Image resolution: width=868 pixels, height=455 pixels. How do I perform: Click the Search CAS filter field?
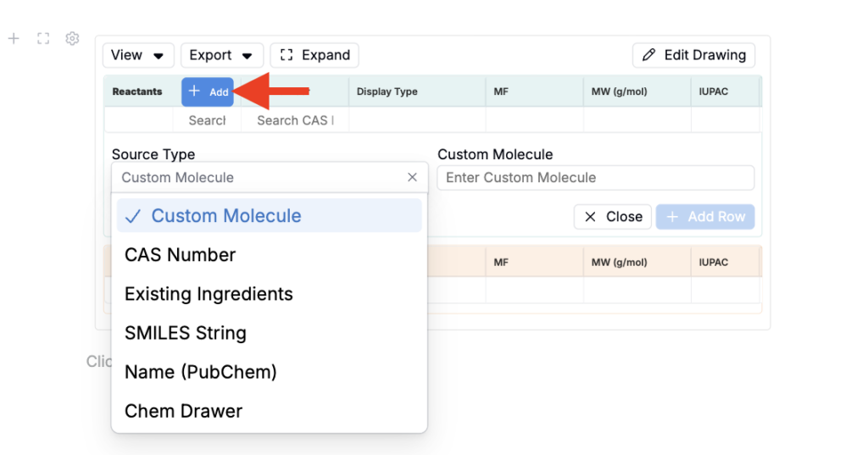(x=295, y=120)
